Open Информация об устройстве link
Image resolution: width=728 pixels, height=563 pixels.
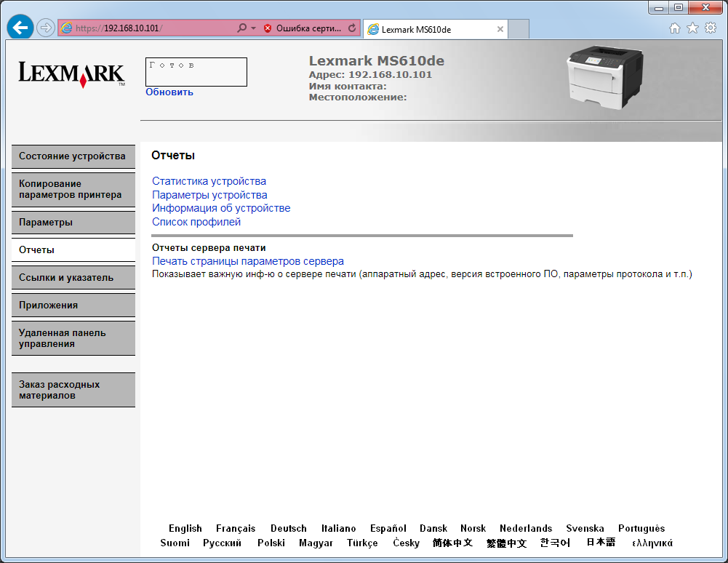pos(221,208)
